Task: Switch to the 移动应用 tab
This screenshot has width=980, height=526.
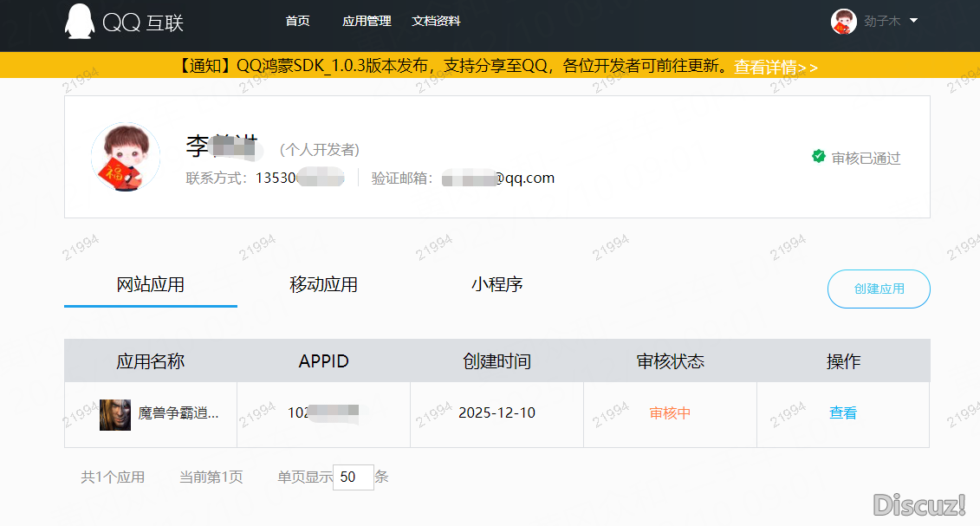Action: coord(322,283)
